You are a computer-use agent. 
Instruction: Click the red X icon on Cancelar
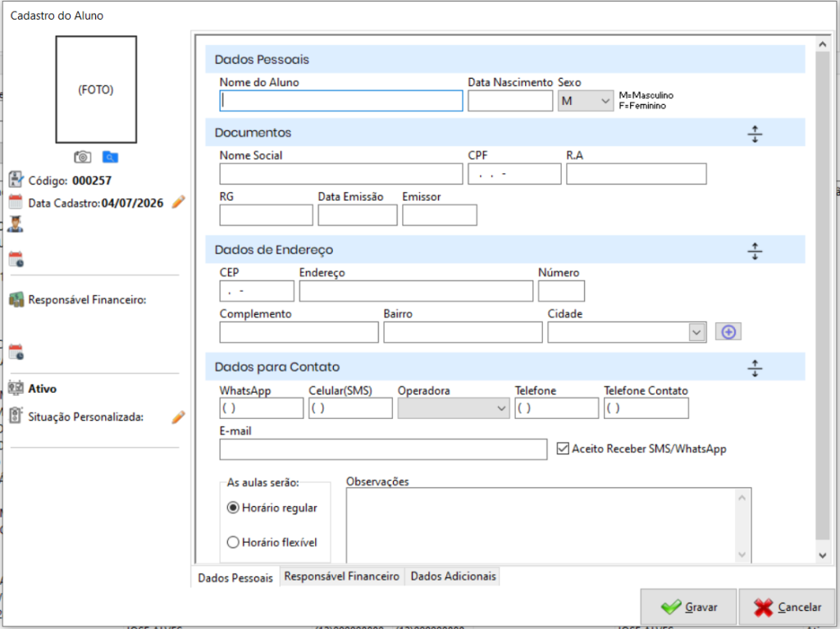click(764, 607)
